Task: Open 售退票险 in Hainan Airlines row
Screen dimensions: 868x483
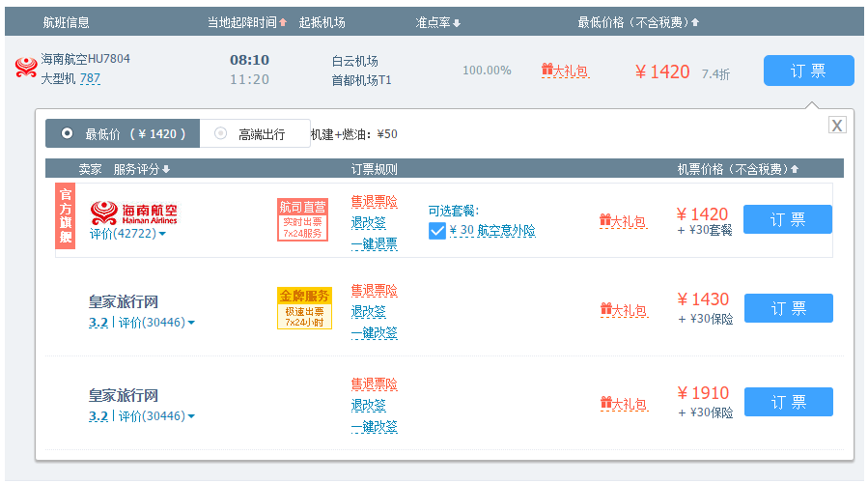Action: (x=375, y=202)
